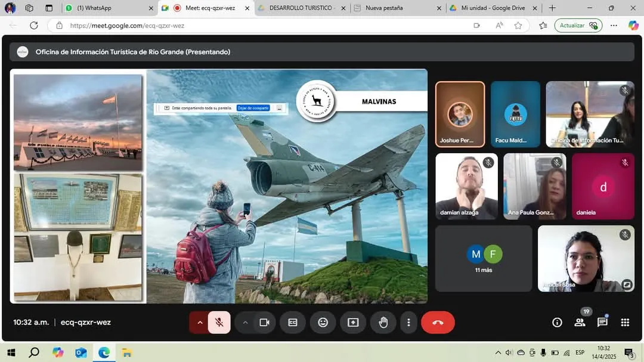Open the Windows notification center
This screenshot has height=362, width=644.
click(x=629, y=352)
